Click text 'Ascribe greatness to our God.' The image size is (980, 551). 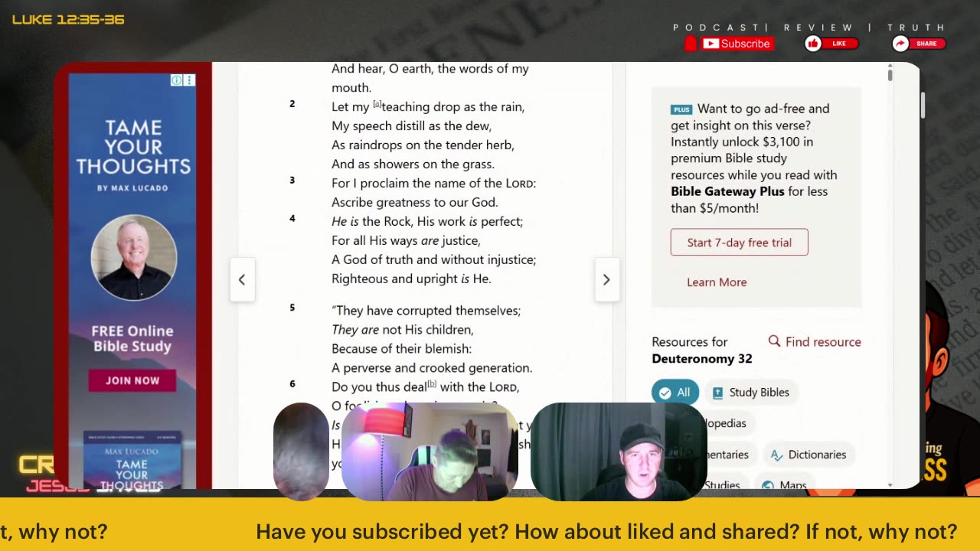pos(415,202)
